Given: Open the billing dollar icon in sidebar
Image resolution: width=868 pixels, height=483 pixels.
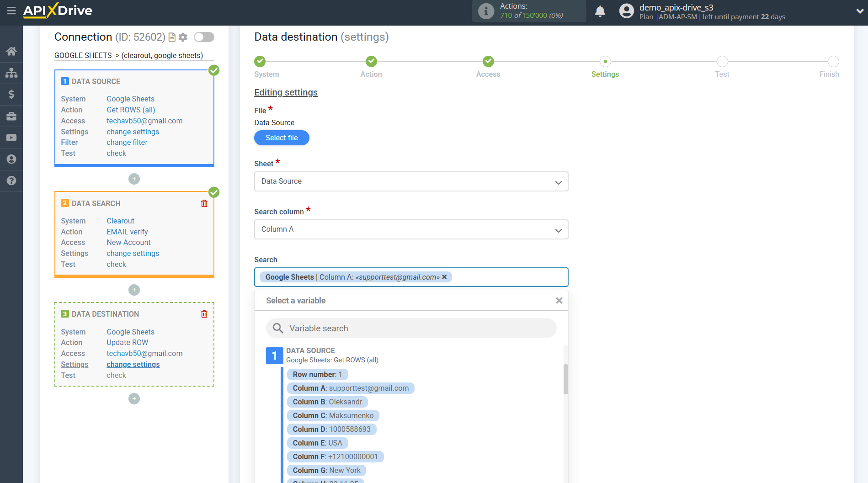Looking at the screenshot, I should [11, 94].
